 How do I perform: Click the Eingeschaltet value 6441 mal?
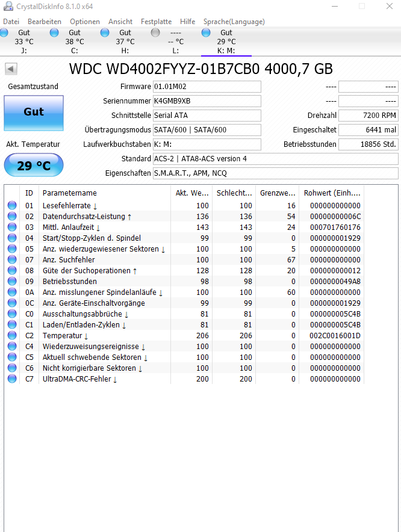click(368, 130)
